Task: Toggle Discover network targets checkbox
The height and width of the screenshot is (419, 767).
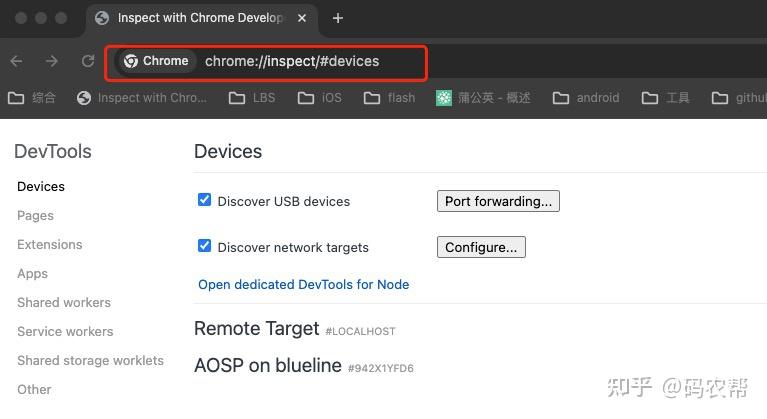Action: (205, 246)
